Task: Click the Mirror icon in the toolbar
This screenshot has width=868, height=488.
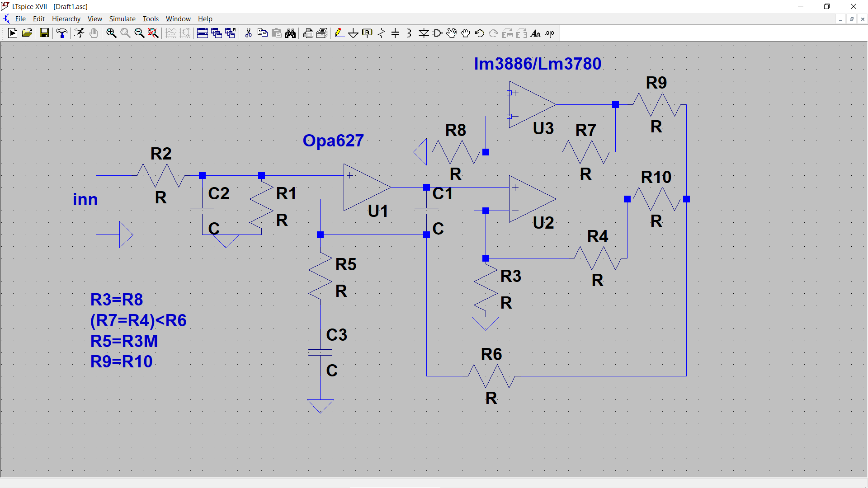Action: [x=522, y=33]
